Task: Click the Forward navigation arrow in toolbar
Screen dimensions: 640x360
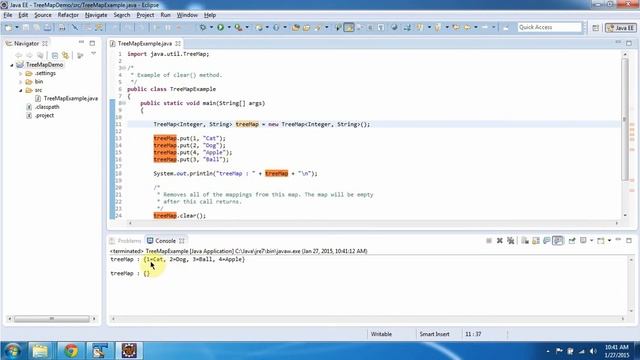Action: 485,27
